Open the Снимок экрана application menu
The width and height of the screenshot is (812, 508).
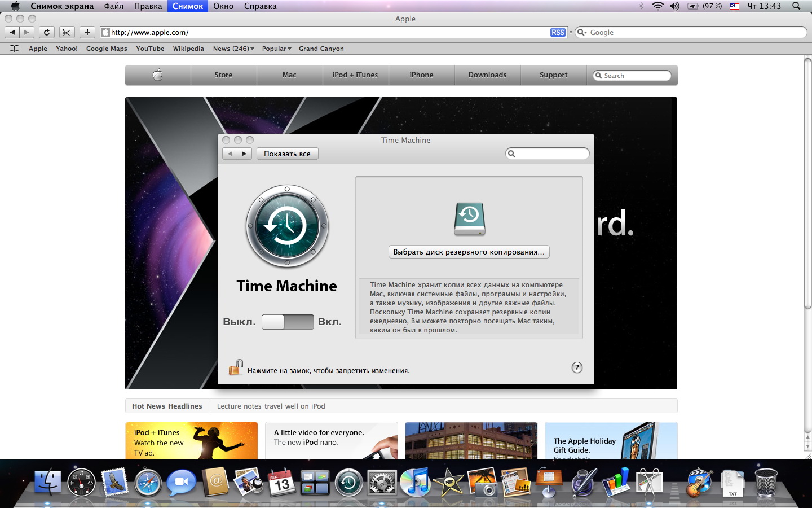click(x=62, y=6)
